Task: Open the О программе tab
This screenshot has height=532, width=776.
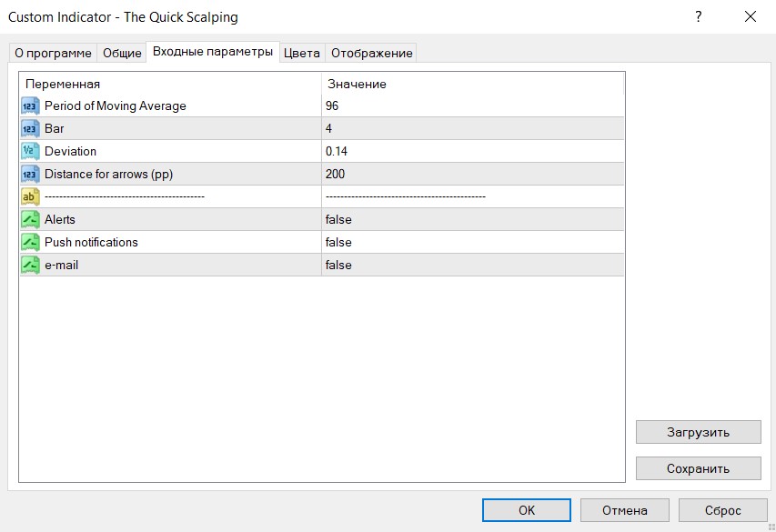Action: tap(53, 53)
